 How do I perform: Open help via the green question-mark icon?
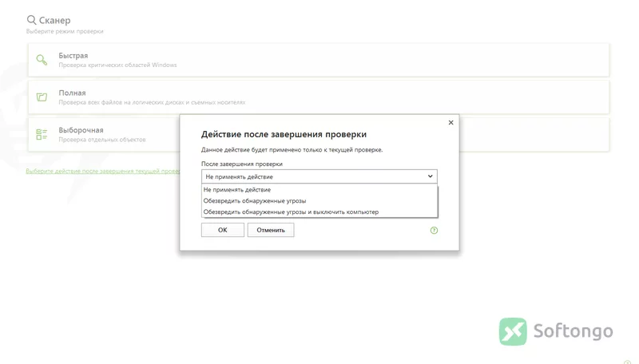tap(434, 231)
